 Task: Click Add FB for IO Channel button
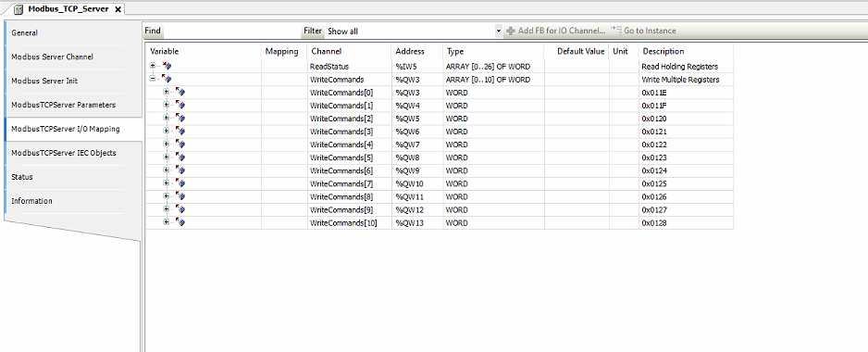coord(556,31)
